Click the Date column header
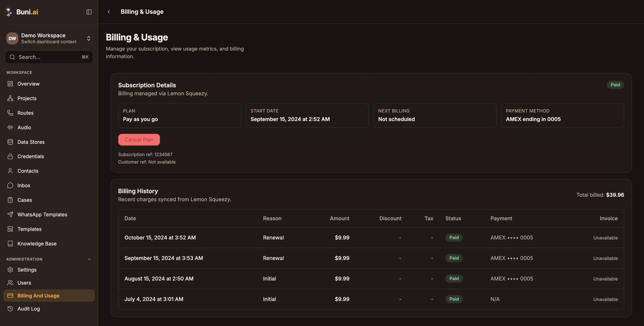Image resolution: width=644 pixels, height=326 pixels. (x=130, y=218)
